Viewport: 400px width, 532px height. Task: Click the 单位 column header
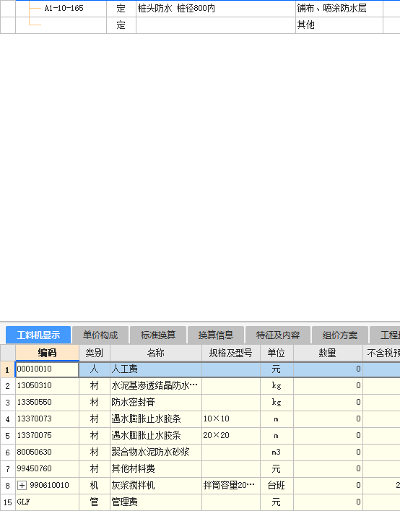[277, 353]
